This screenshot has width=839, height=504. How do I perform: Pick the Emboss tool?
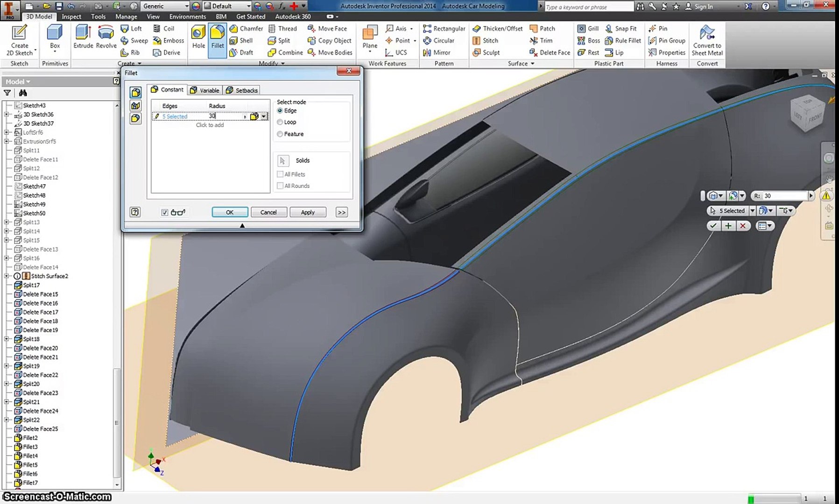[169, 41]
